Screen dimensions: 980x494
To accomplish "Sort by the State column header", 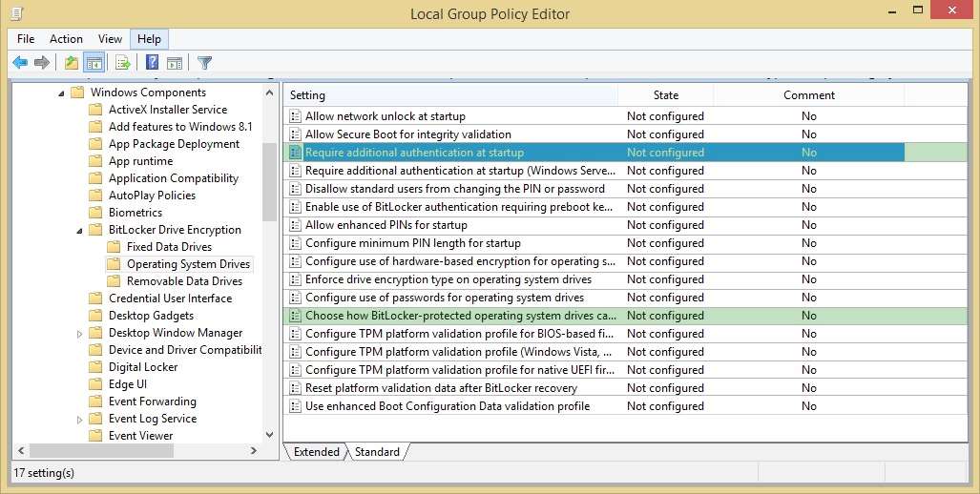I will click(666, 95).
